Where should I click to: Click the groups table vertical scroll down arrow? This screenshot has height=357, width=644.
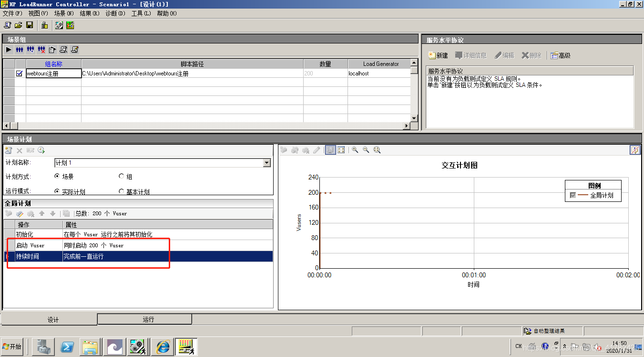414,118
